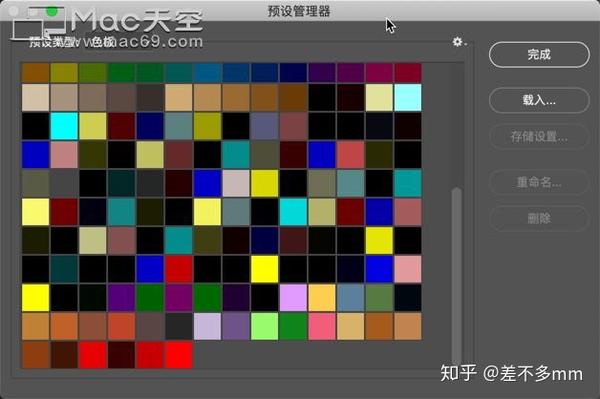The height and width of the screenshot is (399, 600).
Task: Pick the light green swatch in the tenth row
Action: [264, 326]
